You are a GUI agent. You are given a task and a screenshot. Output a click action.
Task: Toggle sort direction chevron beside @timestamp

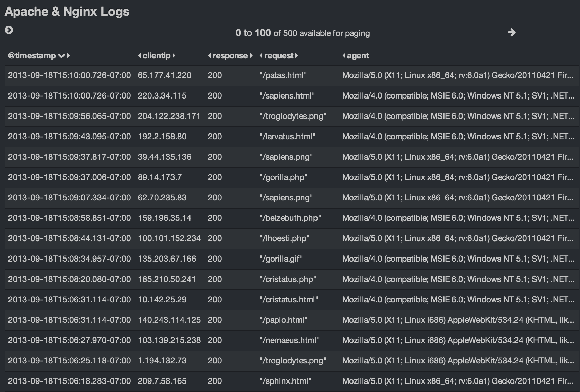pos(61,56)
